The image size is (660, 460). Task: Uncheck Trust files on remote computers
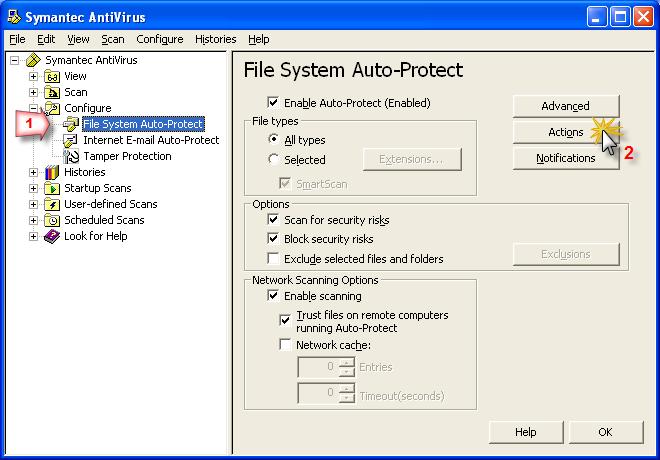point(285,321)
